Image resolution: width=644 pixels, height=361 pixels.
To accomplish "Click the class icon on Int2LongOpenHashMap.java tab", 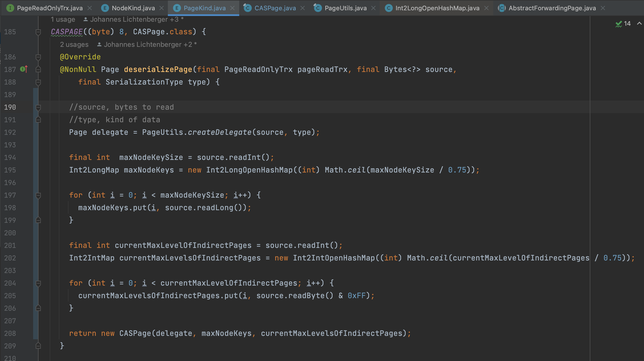I will click(x=388, y=8).
